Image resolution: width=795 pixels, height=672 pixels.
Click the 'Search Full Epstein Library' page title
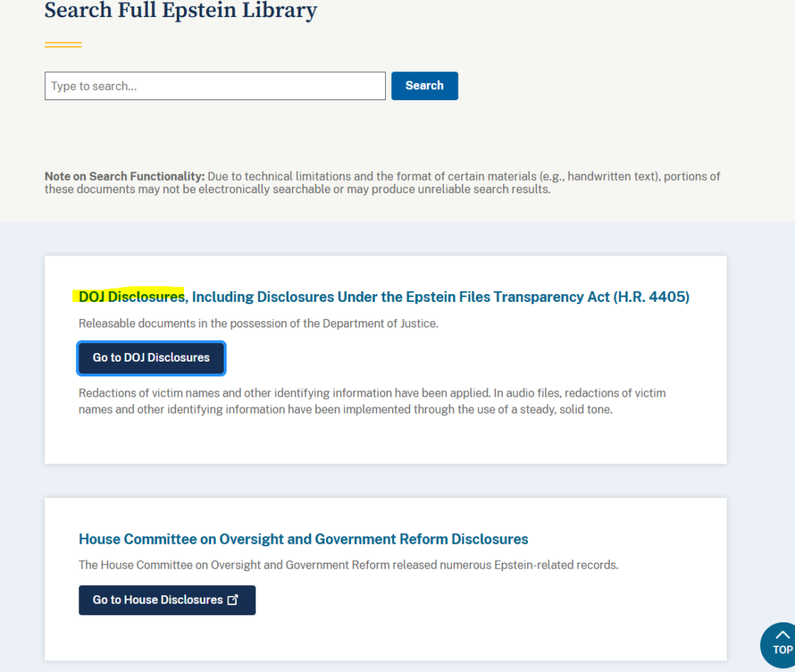pyautogui.click(x=180, y=11)
